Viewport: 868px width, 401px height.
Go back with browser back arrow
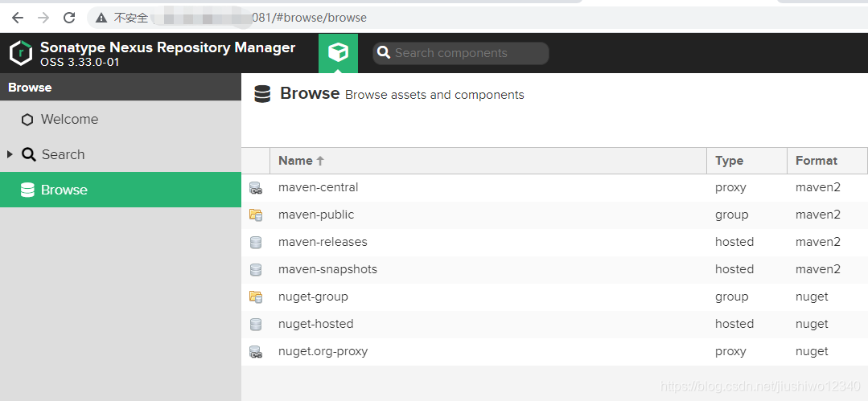[x=18, y=18]
